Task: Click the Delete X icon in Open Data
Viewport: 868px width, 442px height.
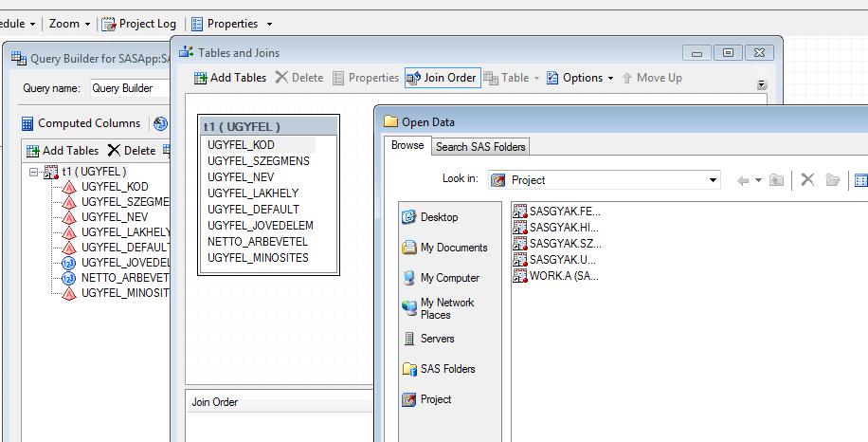Action: pyautogui.click(x=807, y=179)
